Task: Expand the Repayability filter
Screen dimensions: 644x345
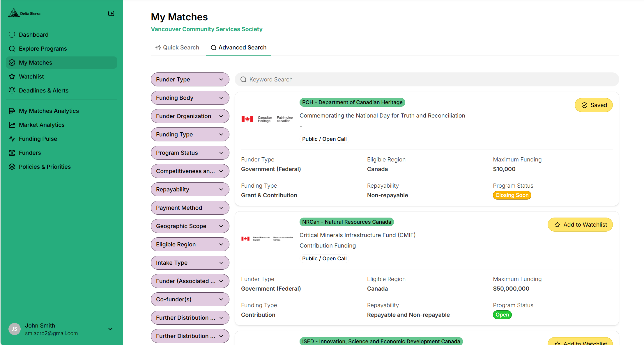Action: (190, 189)
